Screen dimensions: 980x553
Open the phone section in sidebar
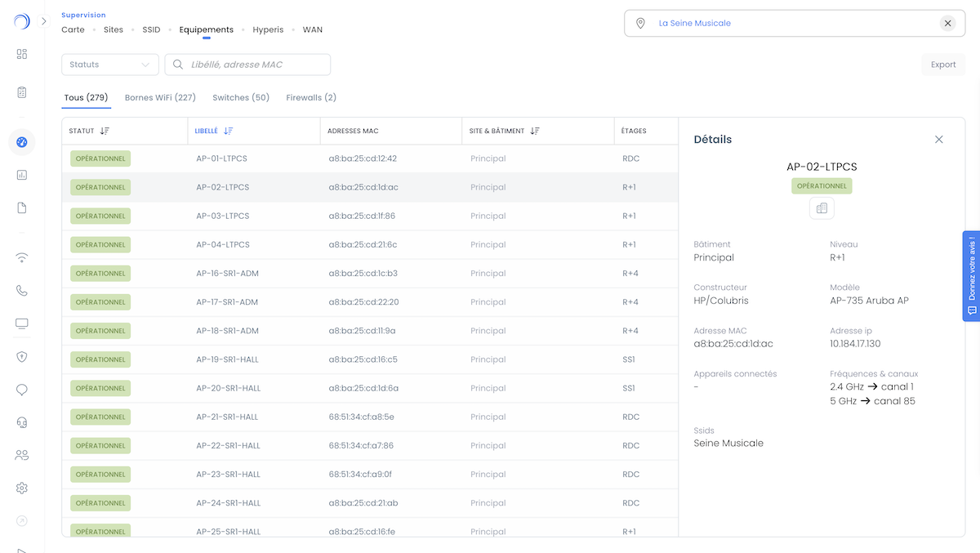tap(22, 291)
